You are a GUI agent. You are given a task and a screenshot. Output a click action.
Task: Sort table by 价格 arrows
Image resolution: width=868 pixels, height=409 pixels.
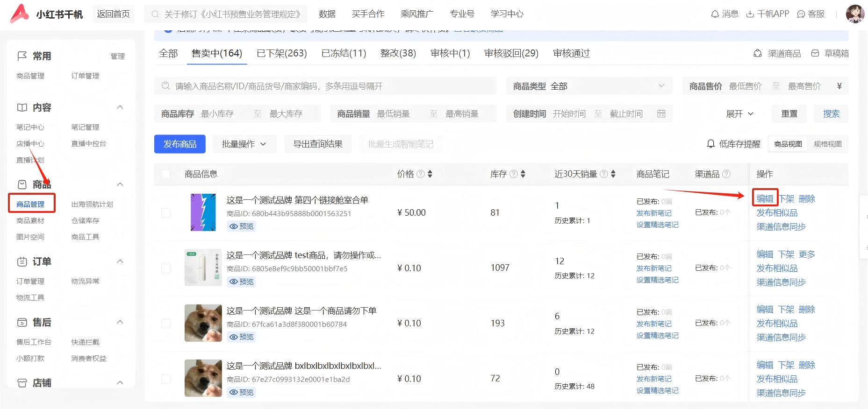(430, 174)
